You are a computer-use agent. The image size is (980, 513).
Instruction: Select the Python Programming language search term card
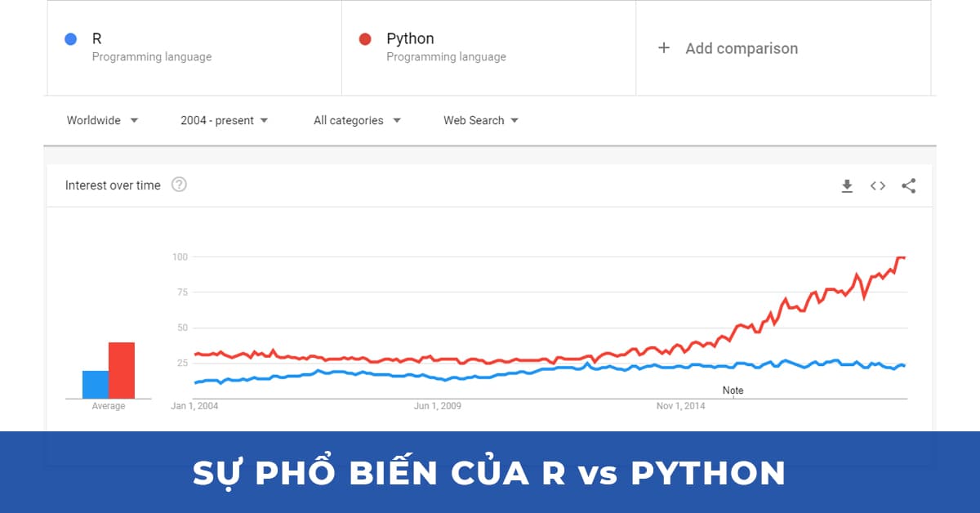[x=488, y=47]
